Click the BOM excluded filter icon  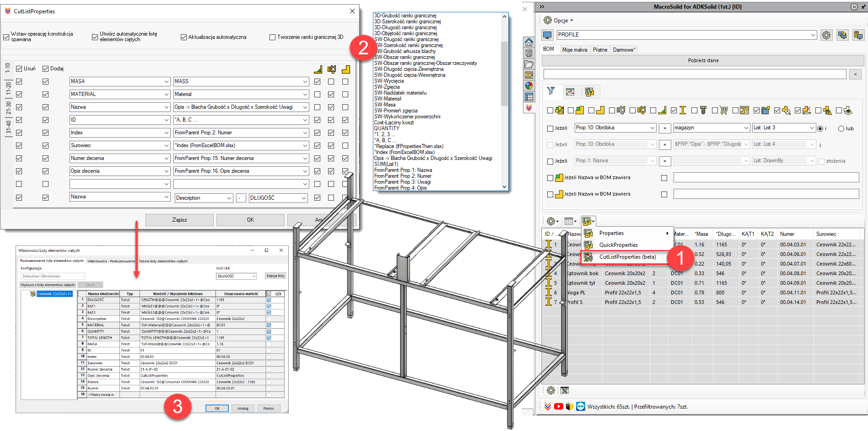click(807, 110)
